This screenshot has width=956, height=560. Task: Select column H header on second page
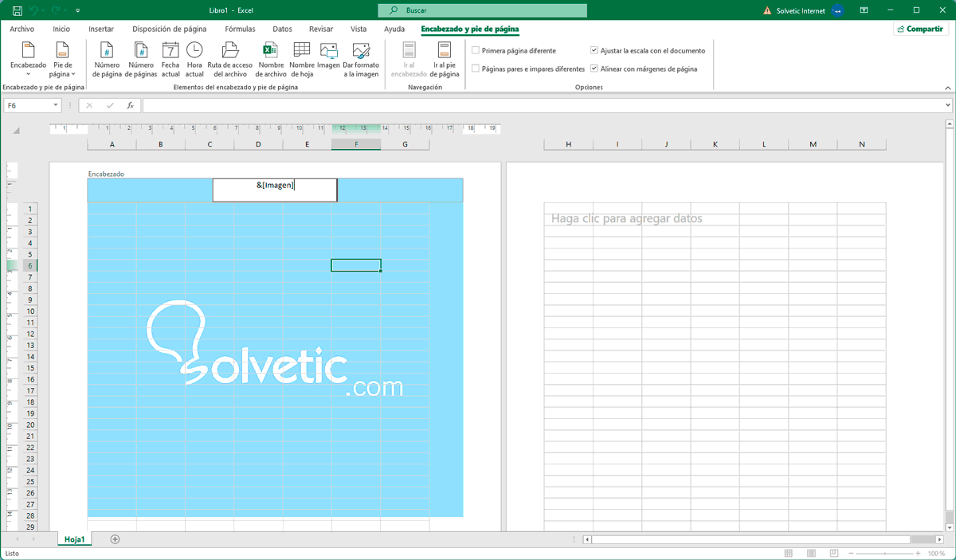click(x=568, y=144)
